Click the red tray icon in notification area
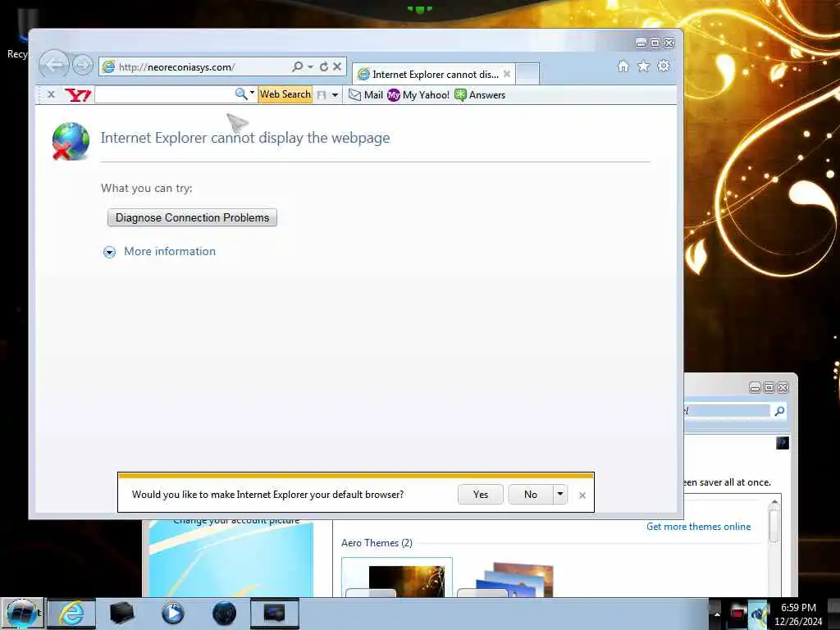Image resolution: width=840 pixels, height=630 pixels. pyautogui.click(x=737, y=614)
